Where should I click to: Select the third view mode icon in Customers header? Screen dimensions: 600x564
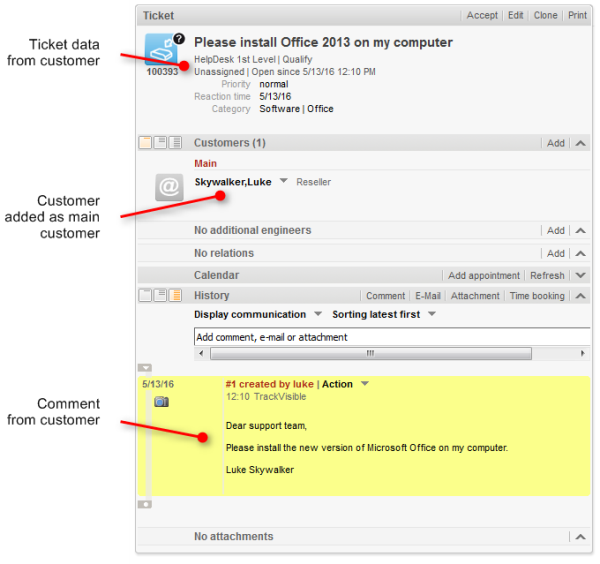(176, 143)
